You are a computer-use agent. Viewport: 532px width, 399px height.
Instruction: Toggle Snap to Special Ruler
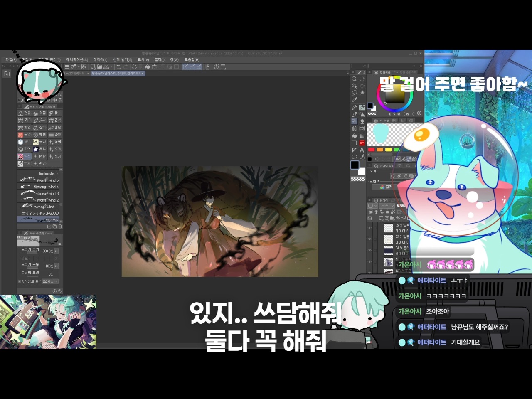192,67
